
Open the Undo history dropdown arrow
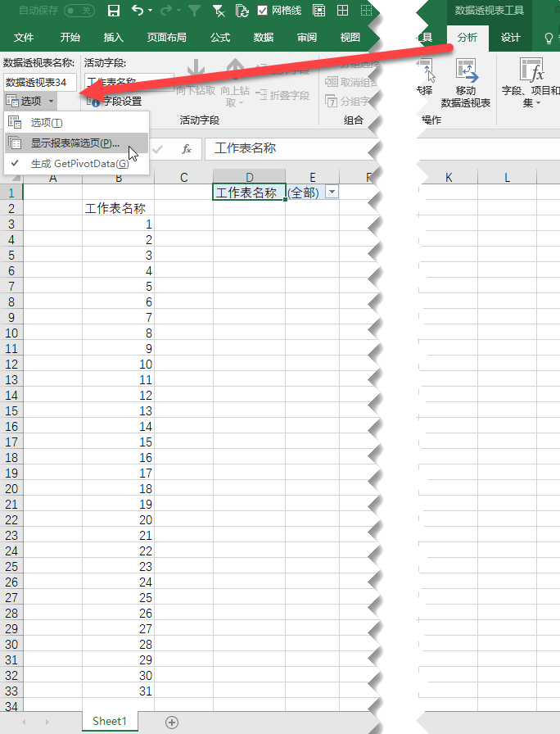pos(151,11)
